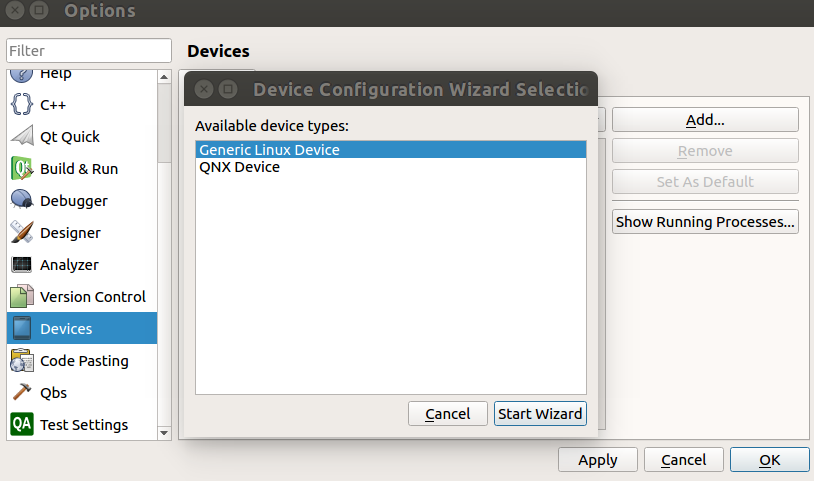Open the Qbs hammer icon

coord(22,392)
